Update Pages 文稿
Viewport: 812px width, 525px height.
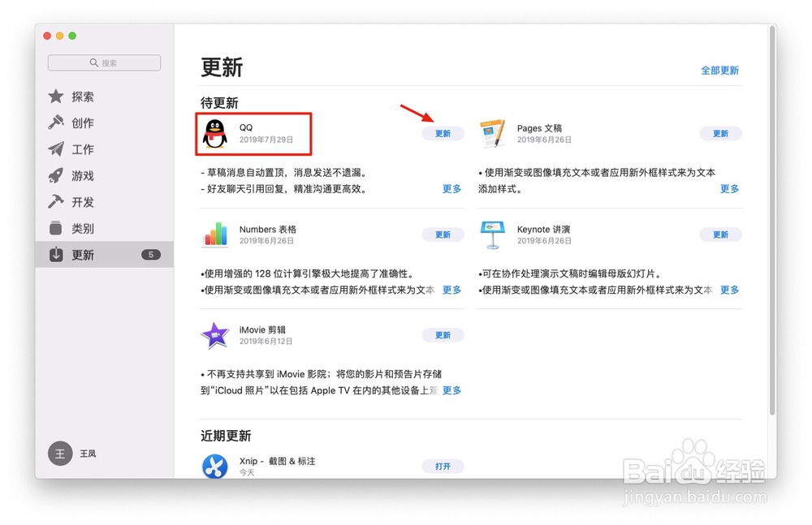click(720, 134)
